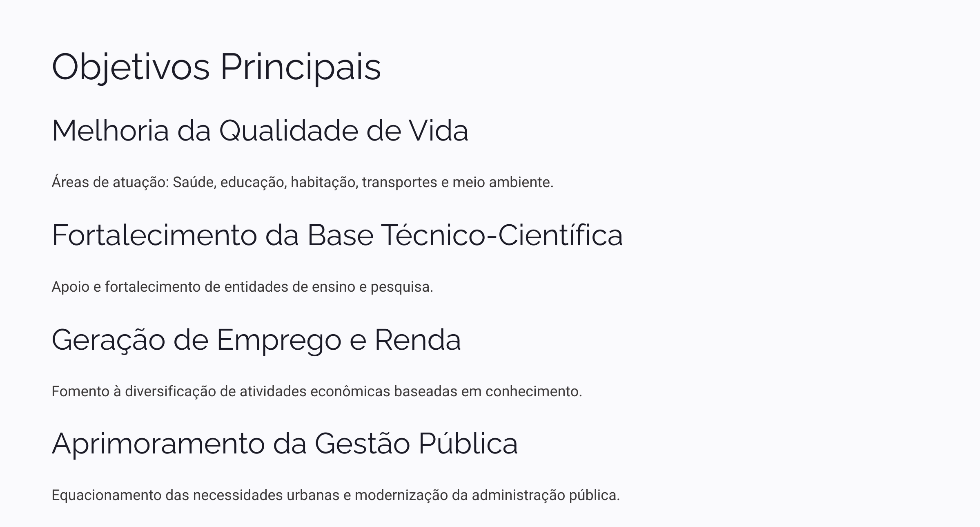Click the paragraph about "entidades de ensino e pesquisa"
980x527 pixels.
[242, 287]
